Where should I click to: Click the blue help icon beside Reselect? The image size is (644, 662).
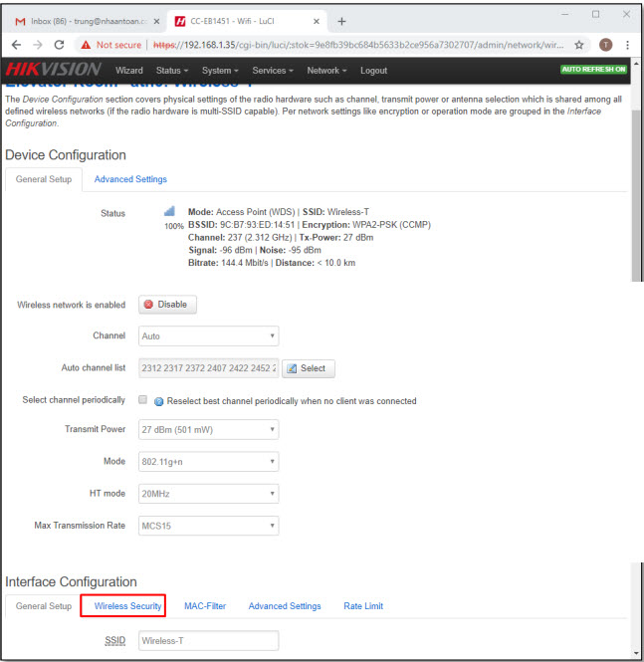[158, 401]
